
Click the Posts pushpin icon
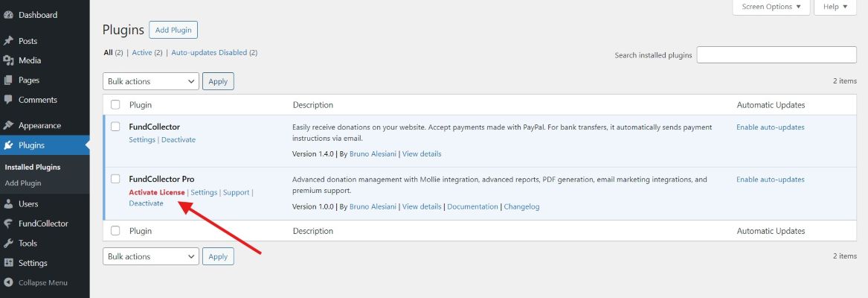pos(9,41)
